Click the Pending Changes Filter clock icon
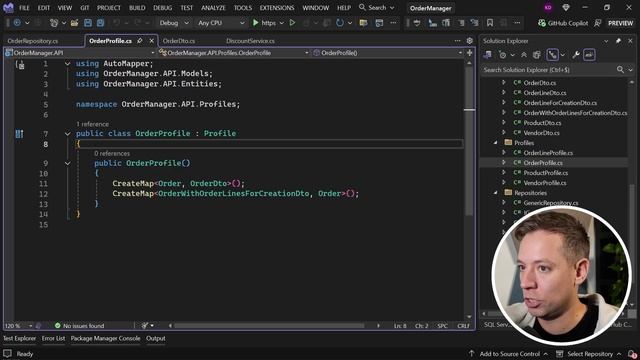 coord(503,55)
